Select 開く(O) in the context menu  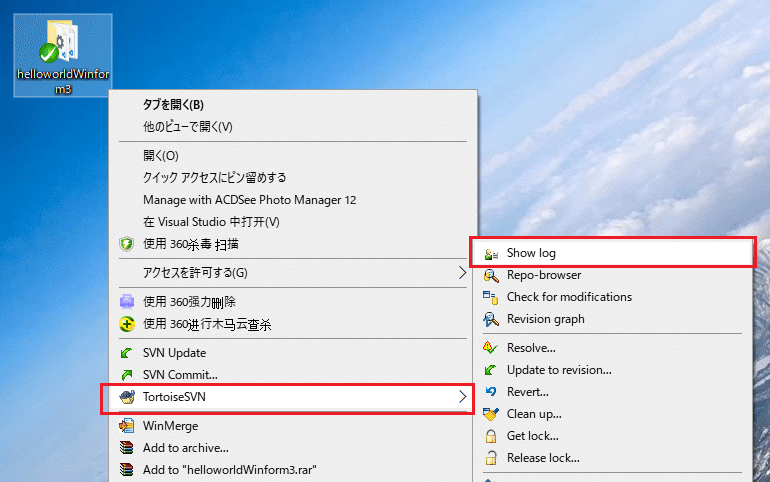click(161, 156)
